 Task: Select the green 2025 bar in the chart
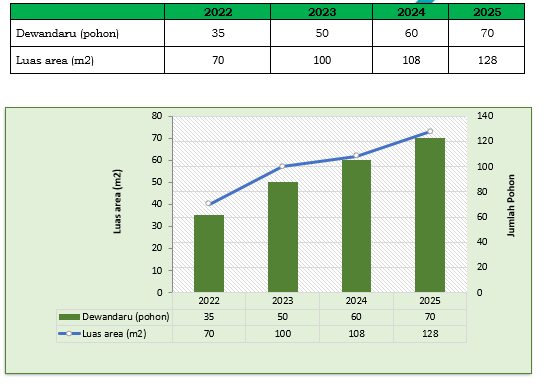(430, 215)
